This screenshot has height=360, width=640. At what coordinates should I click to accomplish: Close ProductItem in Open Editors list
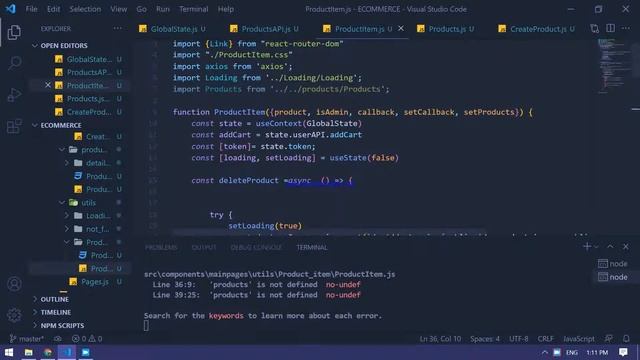[x=48, y=85]
